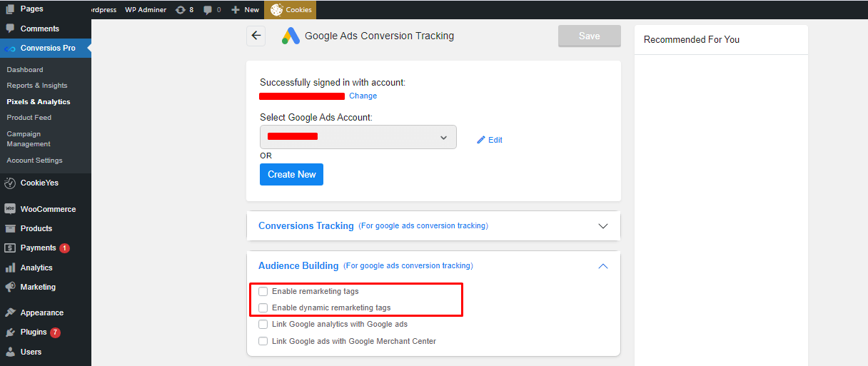Click the updates refresh icon in admin bar
868x366 pixels.
pos(181,10)
